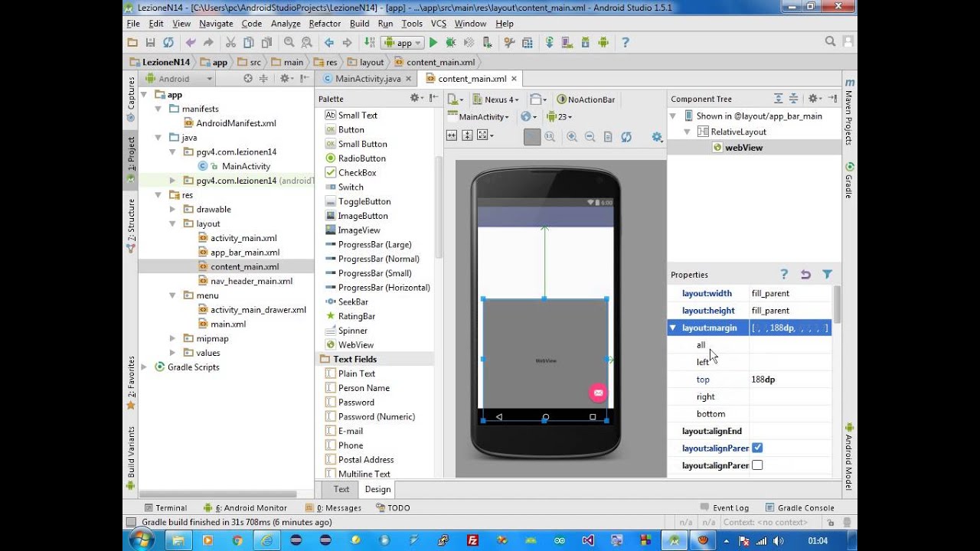
Task: Run the app with green play button
Action: (x=433, y=43)
